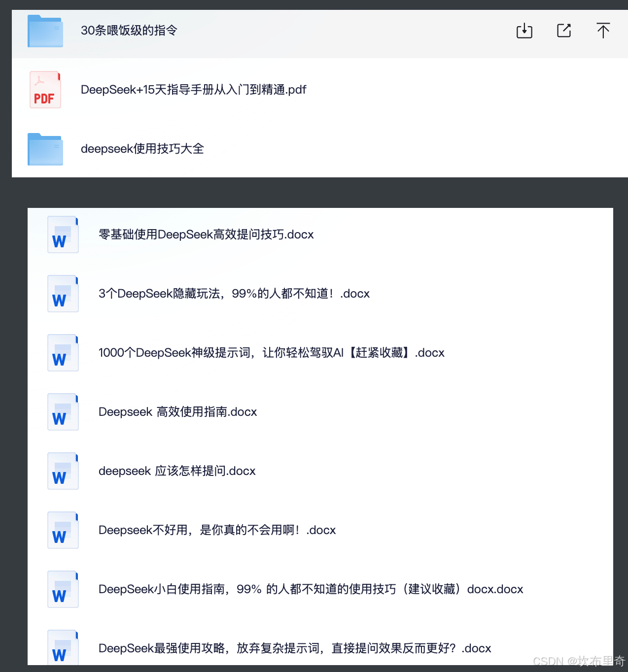Open file name 零基础使用DeepSeek高效提问技巧.docx

pos(206,235)
